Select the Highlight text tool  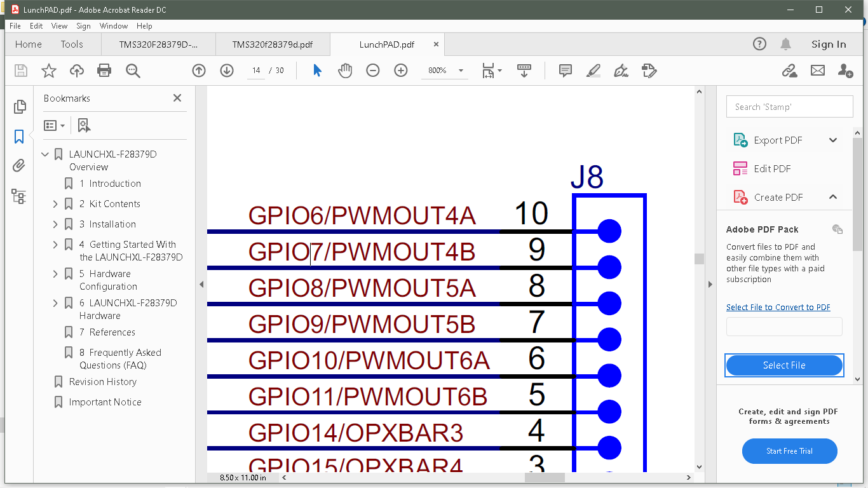coord(593,71)
